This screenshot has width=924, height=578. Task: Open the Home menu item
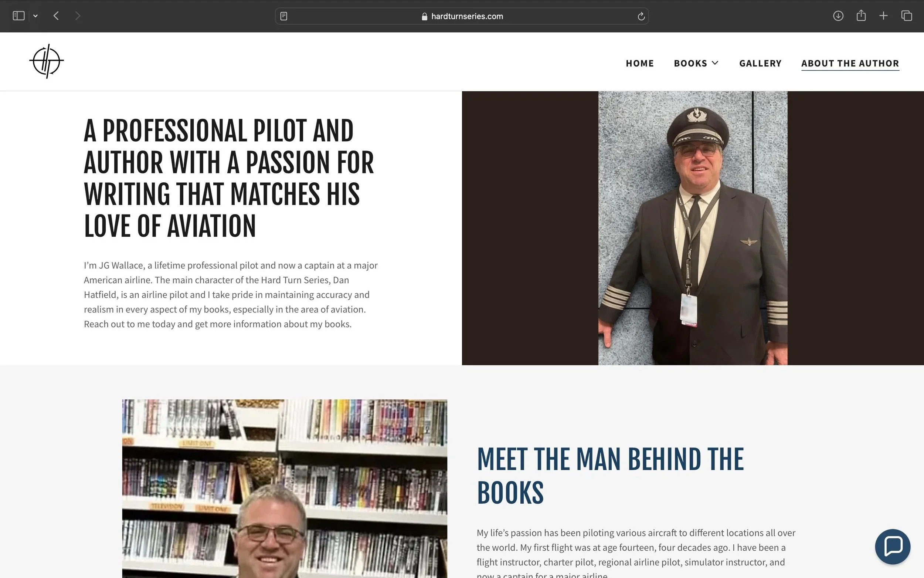[x=640, y=63]
